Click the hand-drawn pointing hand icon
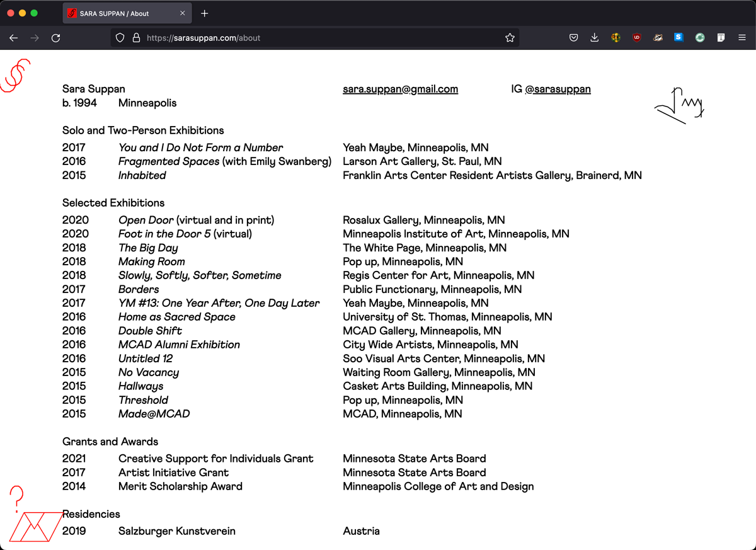This screenshot has height=550, width=756. point(679,105)
